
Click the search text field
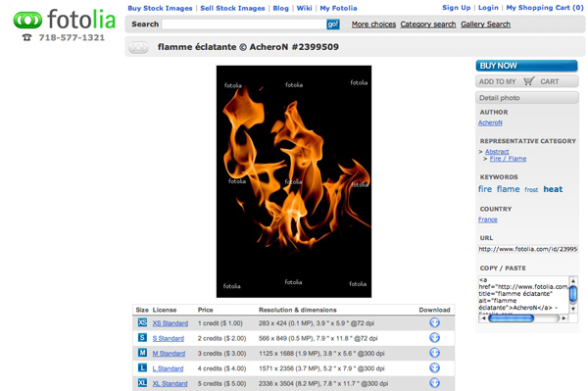244,24
